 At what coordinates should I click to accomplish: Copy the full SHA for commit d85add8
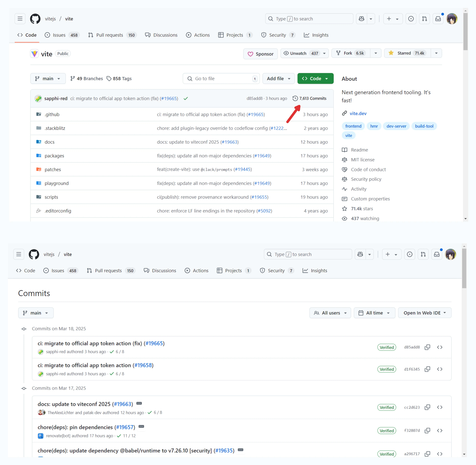click(427, 347)
